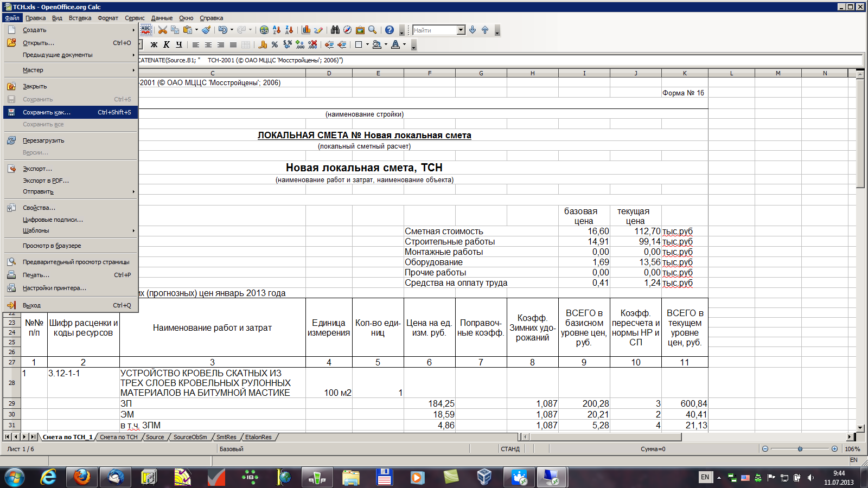Open the Смета по ТСН sheet tab
This screenshot has width=868, height=488.
coord(119,437)
